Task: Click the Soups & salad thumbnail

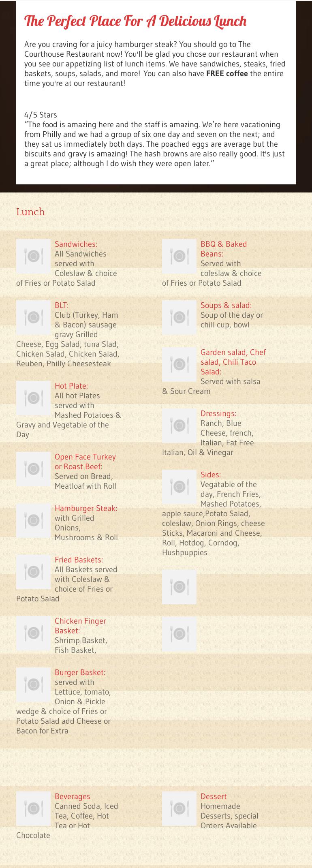Action: [x=179, y=317]
